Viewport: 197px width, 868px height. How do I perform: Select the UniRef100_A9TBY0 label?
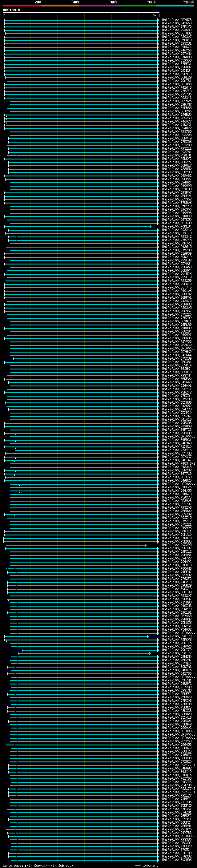click(x=177, y=829)
